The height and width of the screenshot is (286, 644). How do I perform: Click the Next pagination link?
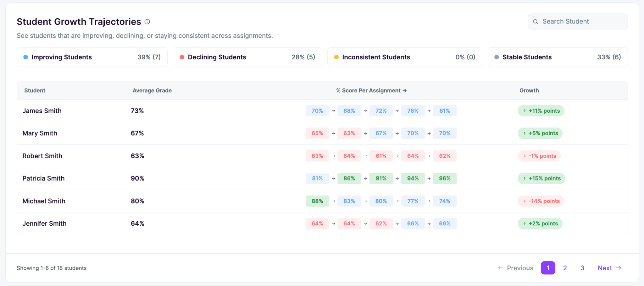[609, 268]
